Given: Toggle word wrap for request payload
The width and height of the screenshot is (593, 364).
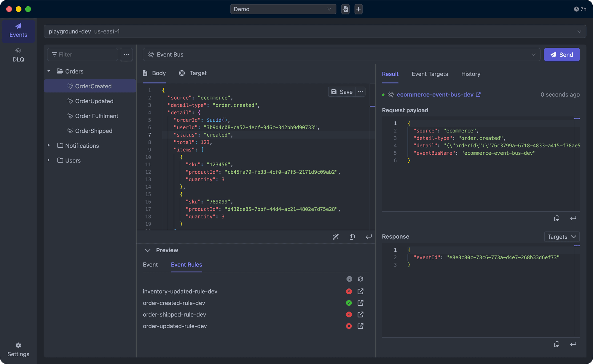Looking at the screenshot, I should coord(573,218).
